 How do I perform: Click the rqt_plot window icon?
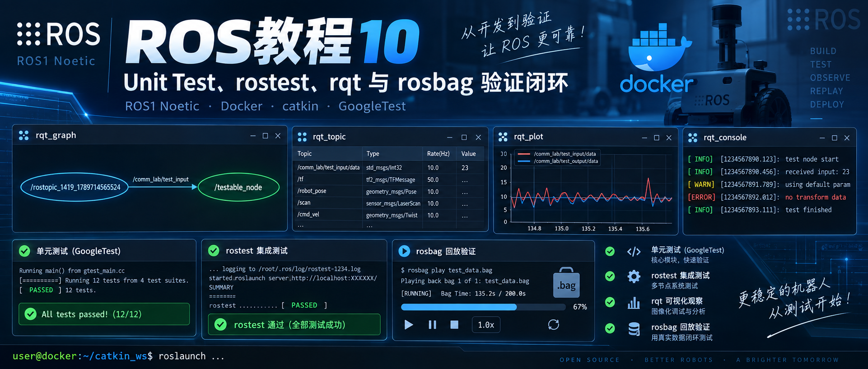coord(503,137)
